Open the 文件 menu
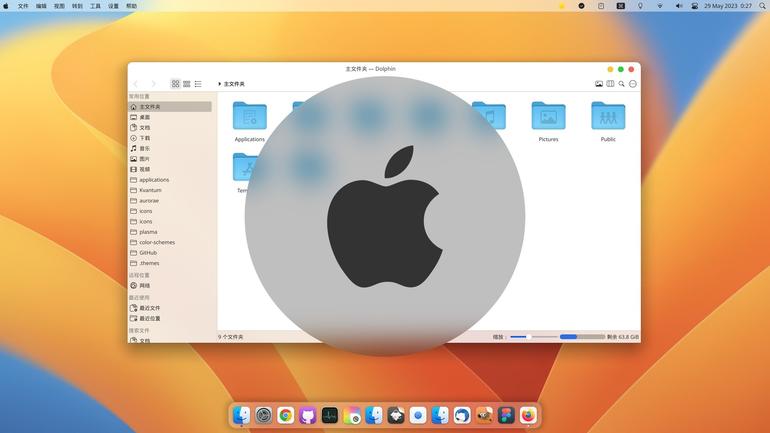770x433 pixels. tap(23, 6)
